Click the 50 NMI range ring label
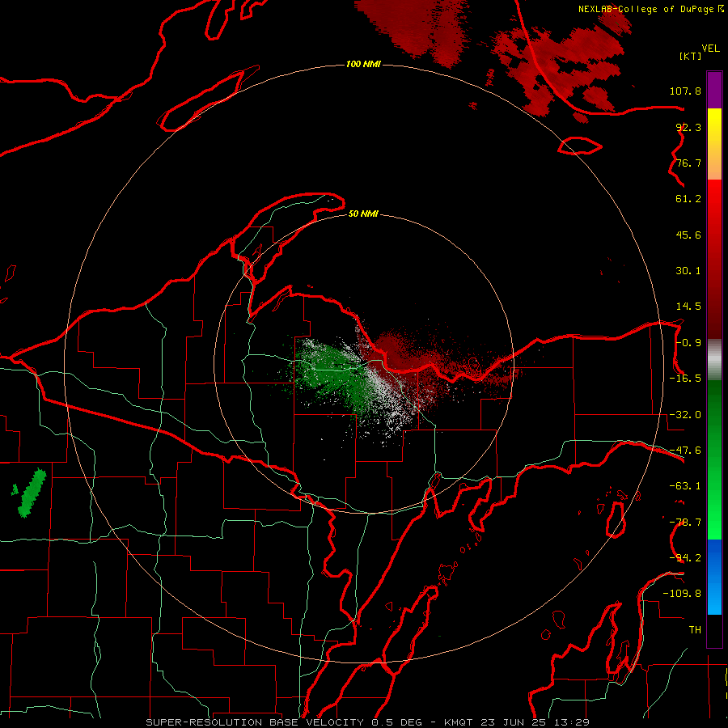This screenshot has height=728, width=728. (363, 214)
